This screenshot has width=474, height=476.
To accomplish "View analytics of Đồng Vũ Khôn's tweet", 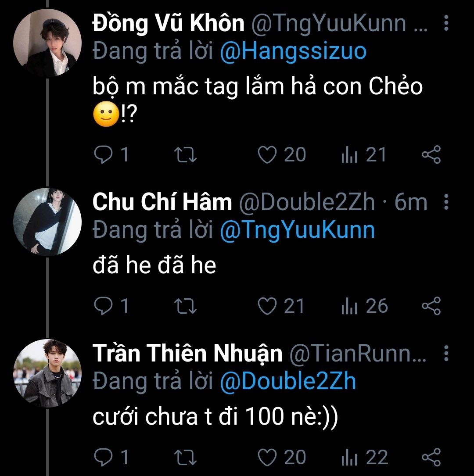I will pyautogui.click(x=350, y=155).
